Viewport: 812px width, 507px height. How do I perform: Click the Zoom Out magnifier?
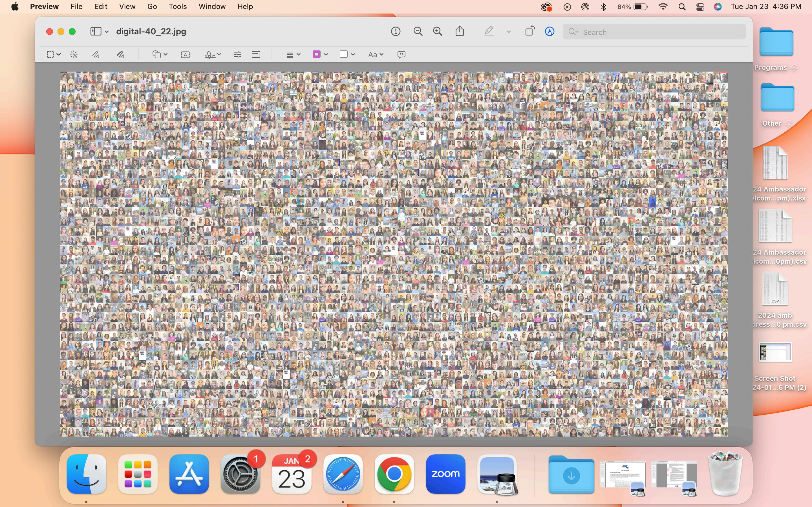(418, 32)
